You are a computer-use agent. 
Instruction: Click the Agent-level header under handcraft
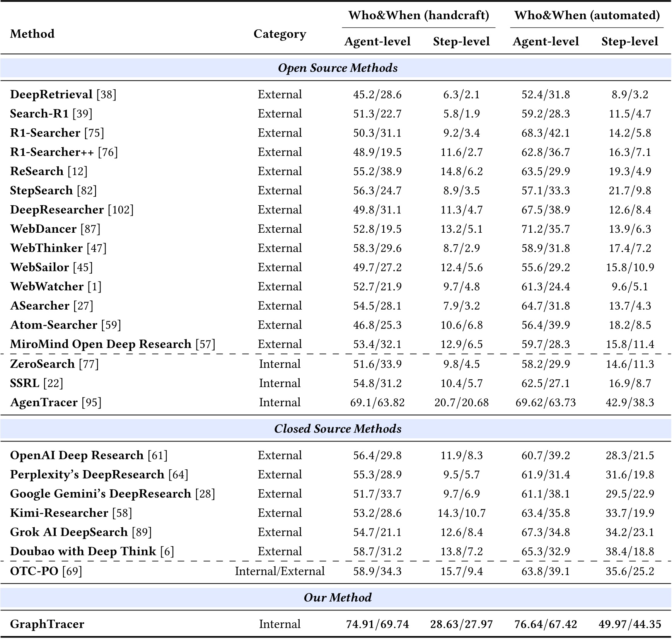click(x=377, y=41)
